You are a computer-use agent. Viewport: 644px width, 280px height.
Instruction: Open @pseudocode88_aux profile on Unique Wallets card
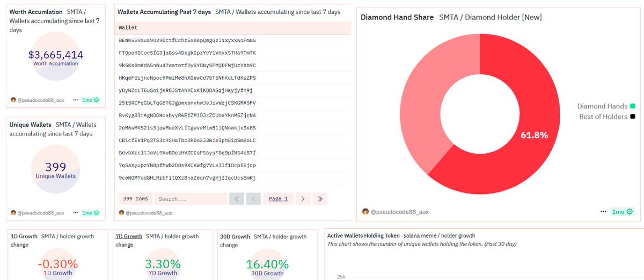click(41, 213)
